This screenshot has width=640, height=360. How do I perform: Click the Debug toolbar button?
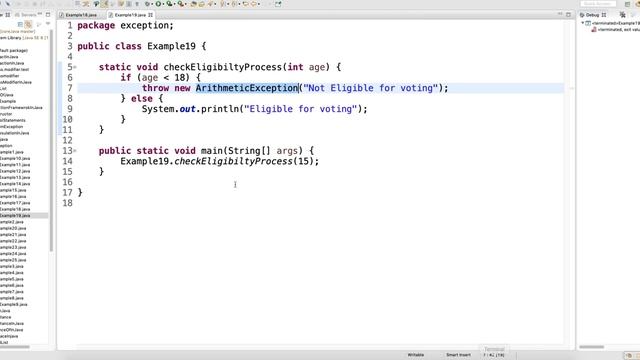click(x=147, y=4)
